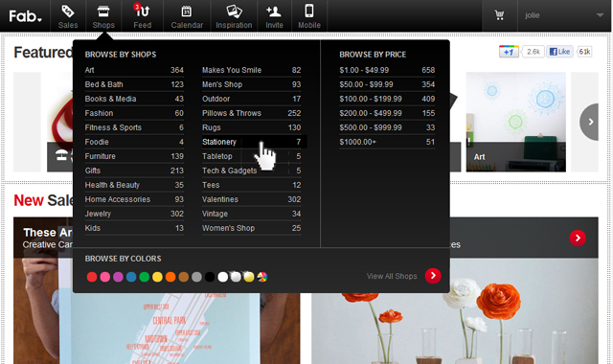Open the Kids shop
Image resolution: width=613 pixels, height=364 pixels.
(x=134, y=228)
